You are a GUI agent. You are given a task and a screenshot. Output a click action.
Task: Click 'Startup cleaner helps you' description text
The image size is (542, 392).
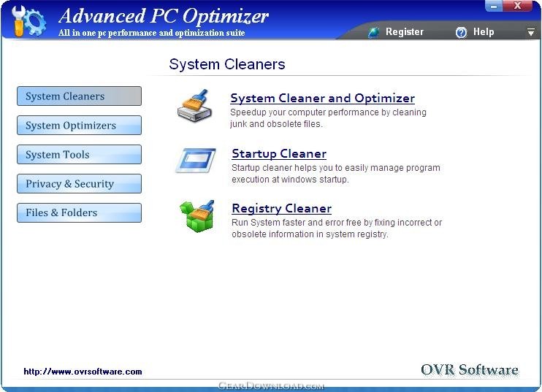pos(335,174)
